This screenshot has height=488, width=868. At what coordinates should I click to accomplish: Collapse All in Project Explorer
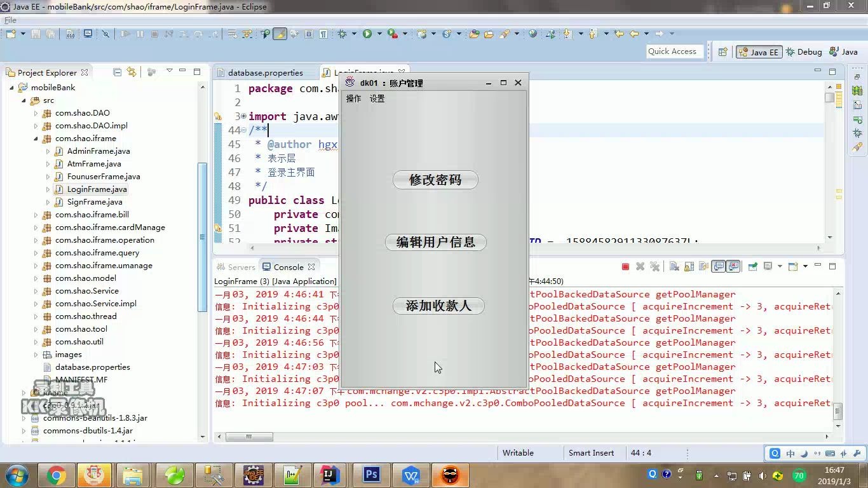[x=117, y=71]
